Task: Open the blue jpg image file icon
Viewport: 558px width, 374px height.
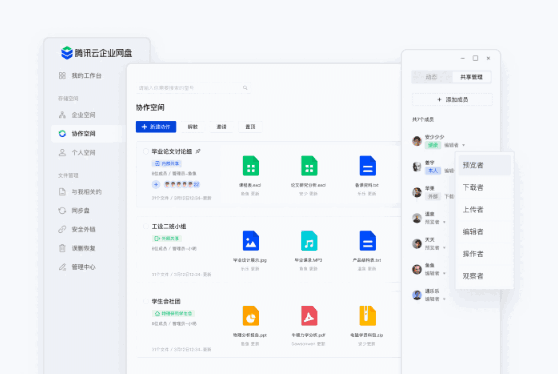Action: pos(251,241)
